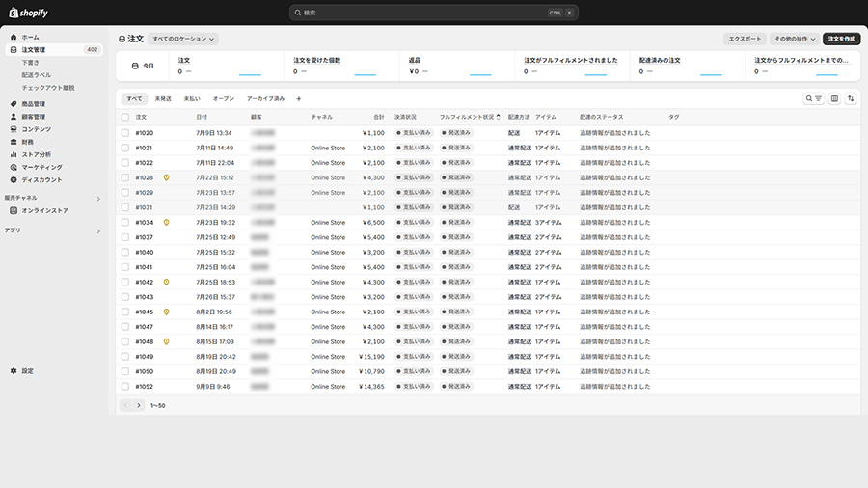Open order #1022
868x488 pixels.
(x=144, y=163)
